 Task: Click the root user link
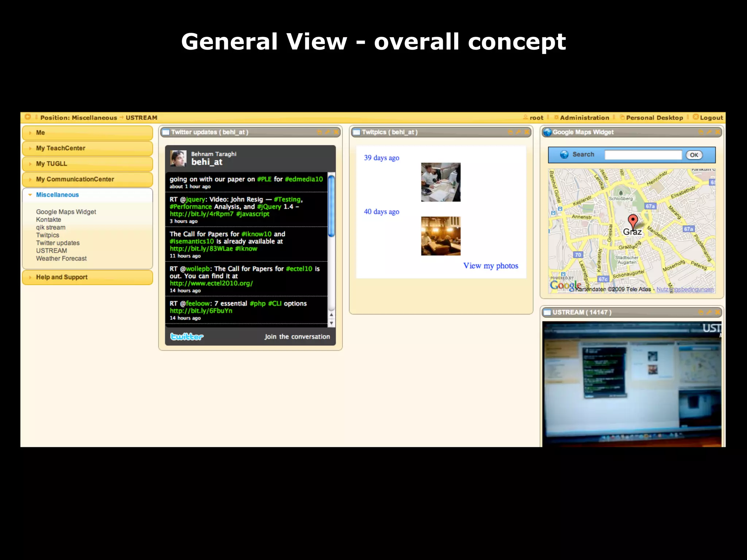(x=537, y=118)
